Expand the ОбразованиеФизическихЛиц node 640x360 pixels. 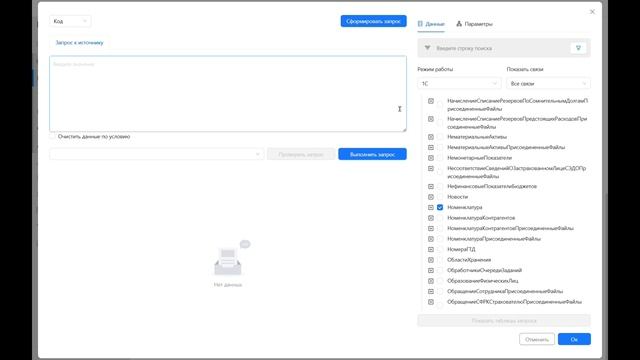(431, 281)
